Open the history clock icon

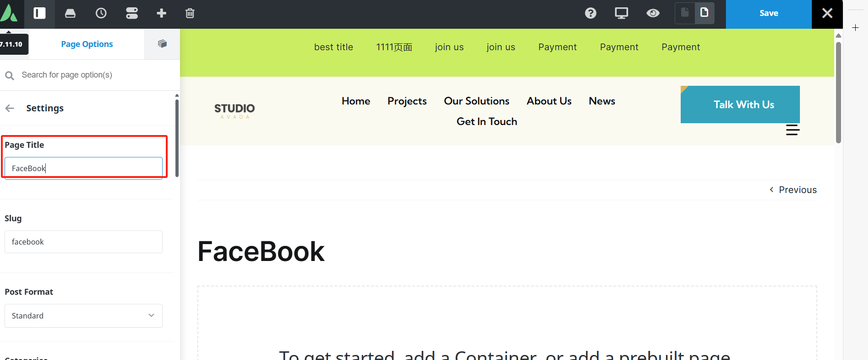pos(101,13)
